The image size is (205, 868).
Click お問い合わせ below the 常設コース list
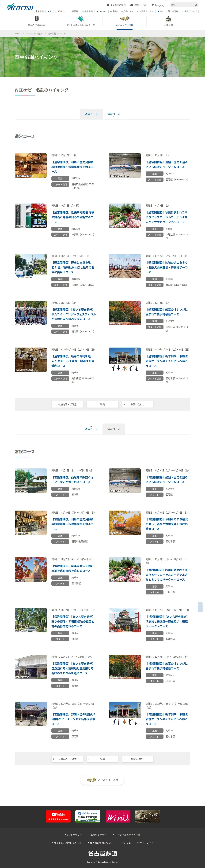coord(137,759)
